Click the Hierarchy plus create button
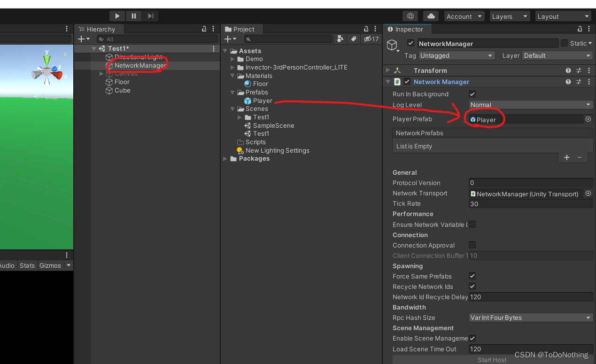The width and height of the screenshot is (596, 364). pyautogui.click(x=83, y=39)
